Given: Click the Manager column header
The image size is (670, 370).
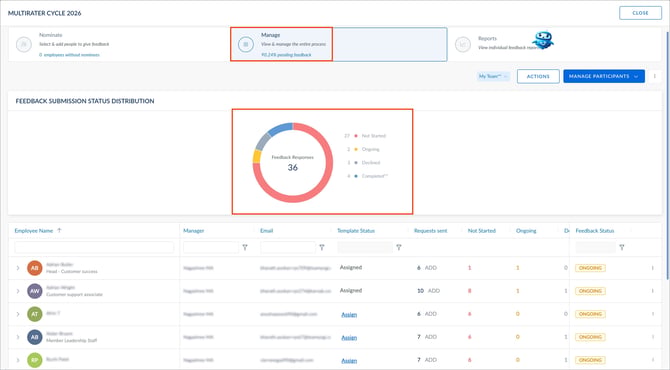Looking at the screenshot, I should [194, 230].
